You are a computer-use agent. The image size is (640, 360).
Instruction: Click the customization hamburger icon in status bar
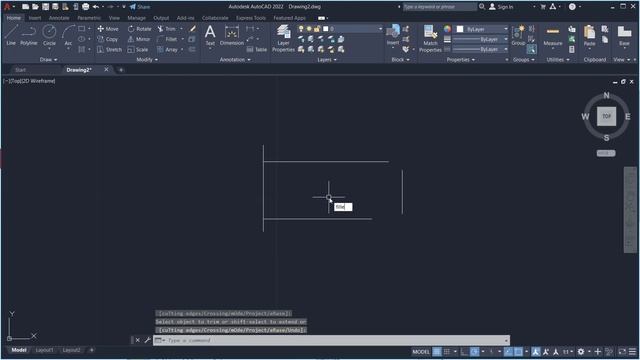click(x=632, y=351)
